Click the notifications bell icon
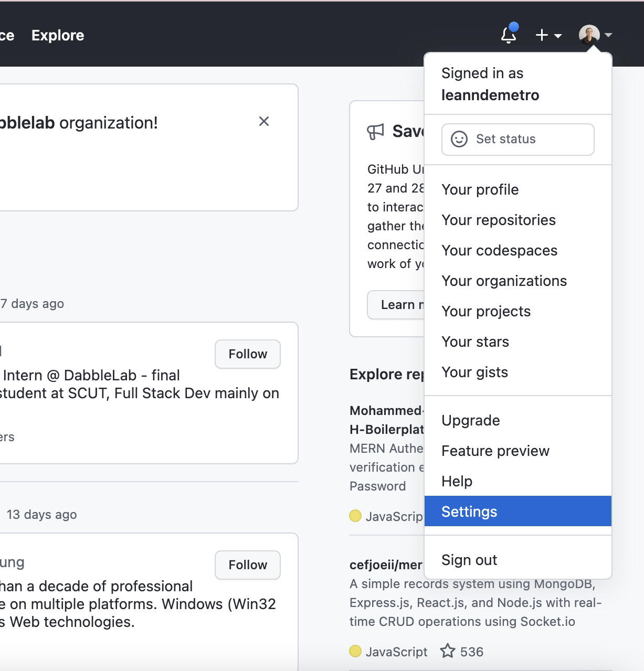Viewport: 644px width, 671px height. [508, 35]
